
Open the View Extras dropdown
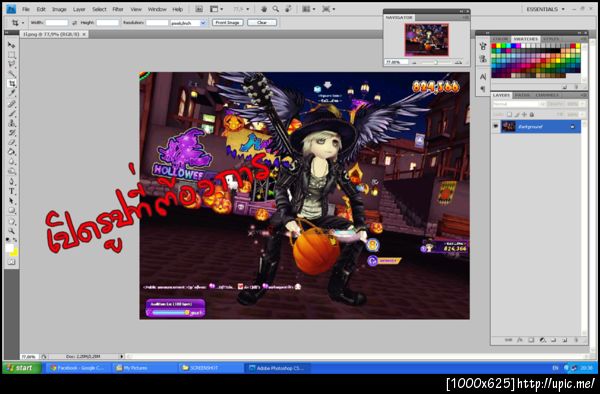pyautogui.click(x=216, y=9)
